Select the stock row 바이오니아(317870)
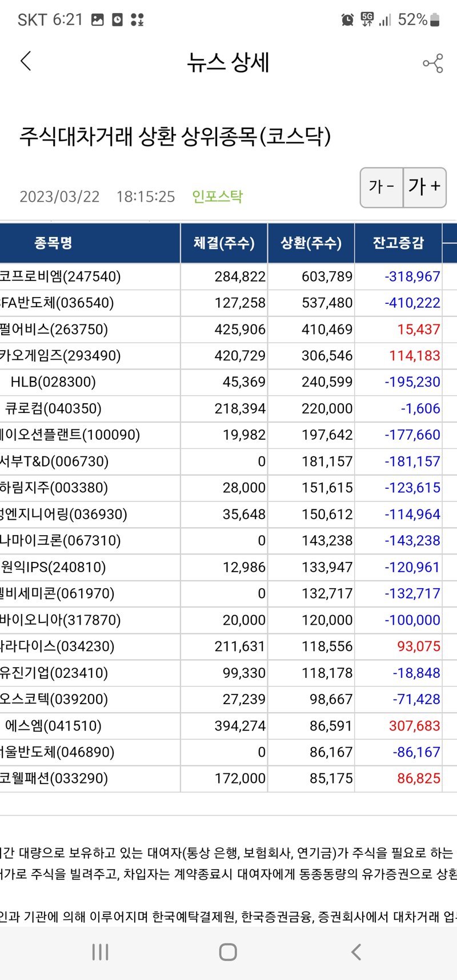Image resolution: width=457 pixels, height=980 pixels. (x=228, y=620)
